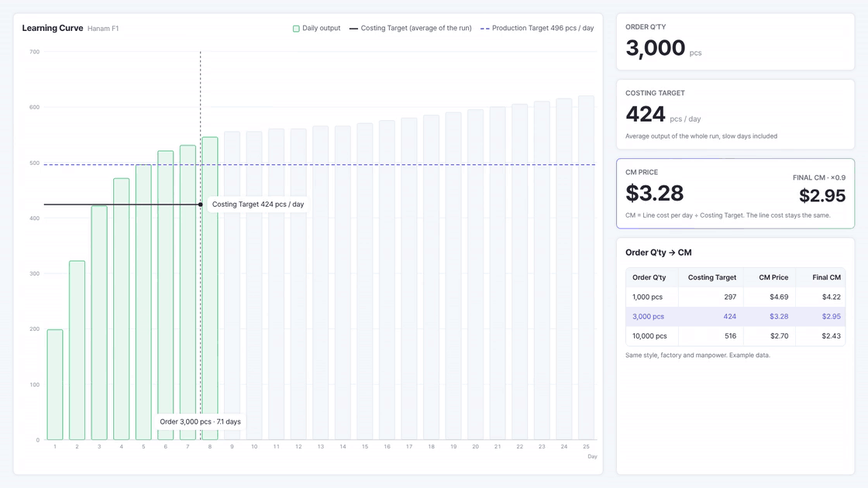The height and width of the screenshot is (488, 868).
Task: Click the Day 2 output bar
Action: point(77,350)
